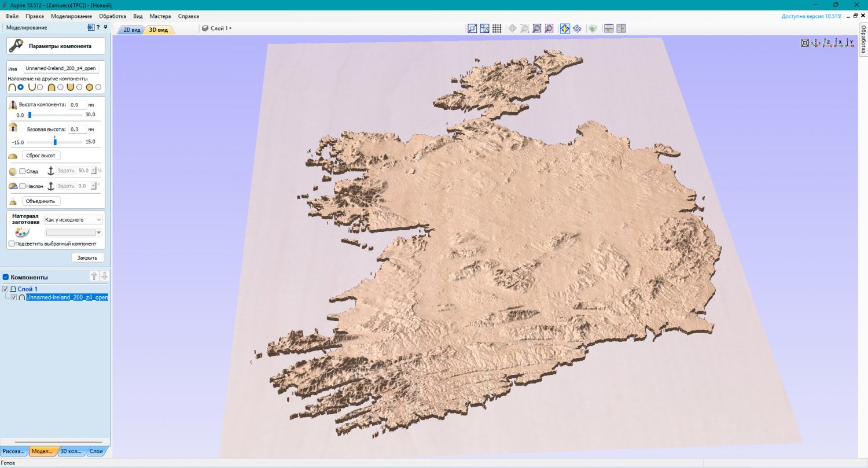The height and width of the screenshot is (468, 868).
Task: Open the Материал заготовки combo box
Action: click(x=72, y=219)
